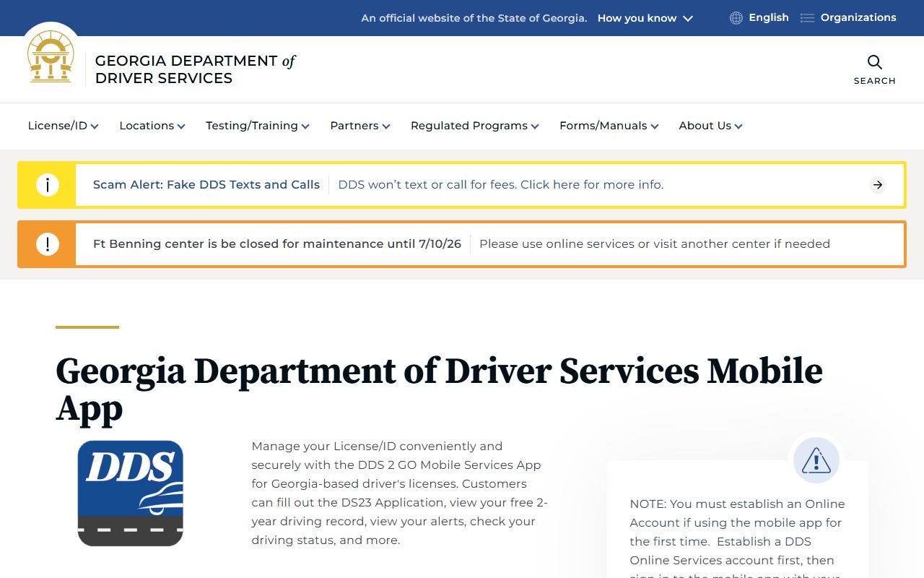Screen dimensions: 924x578
Task: Click Georgia Department of Driver Services title
Action: [196, 69]
